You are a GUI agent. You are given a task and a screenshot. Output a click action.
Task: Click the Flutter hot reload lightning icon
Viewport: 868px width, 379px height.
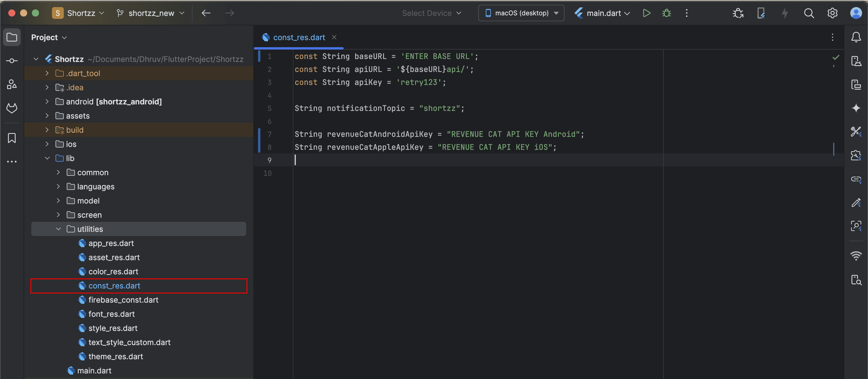click(785, 13)
